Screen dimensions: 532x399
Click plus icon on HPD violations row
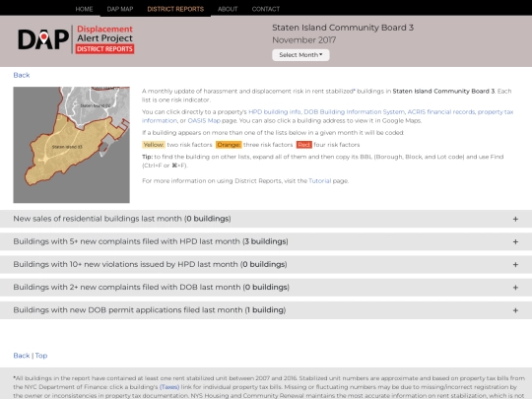click(x=515, y=265)
